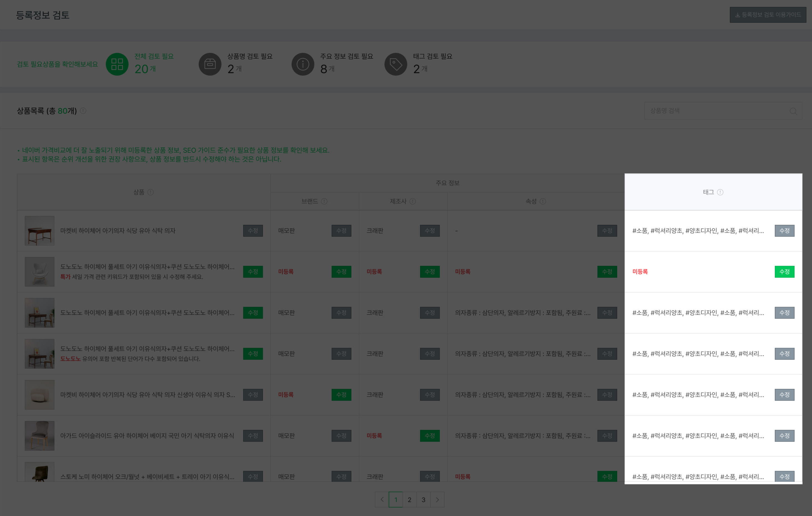This screenshot has height=516, width=812.
Task: Click info icon beside 상품 column header
Action: click(x=151, y=192)
